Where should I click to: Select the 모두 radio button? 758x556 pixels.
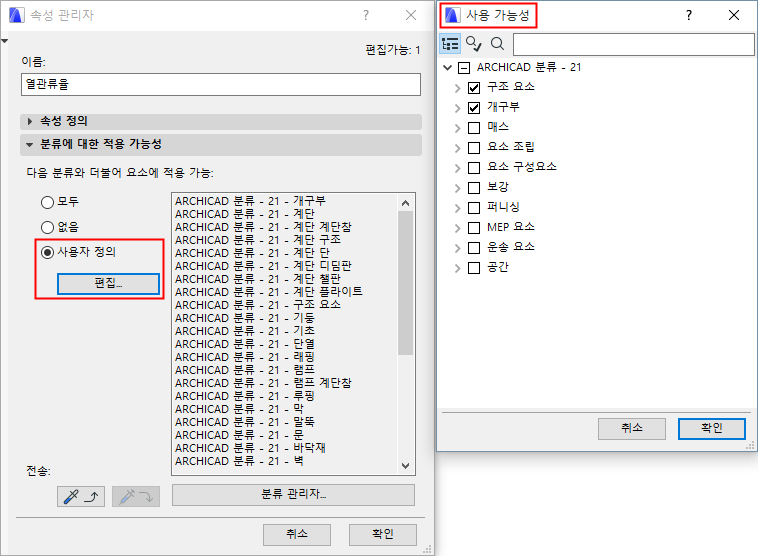click(x=47, y=202)
